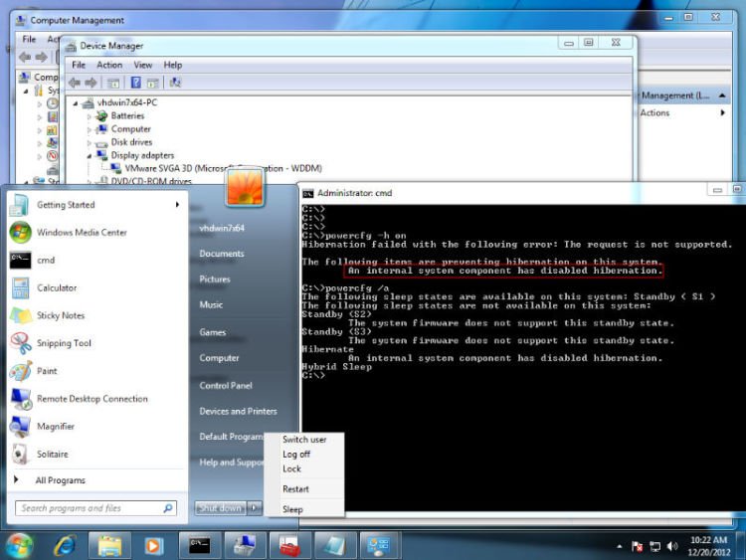
Task: Click red toolbox icon on taskbar
Action: [x=289, y=545]
